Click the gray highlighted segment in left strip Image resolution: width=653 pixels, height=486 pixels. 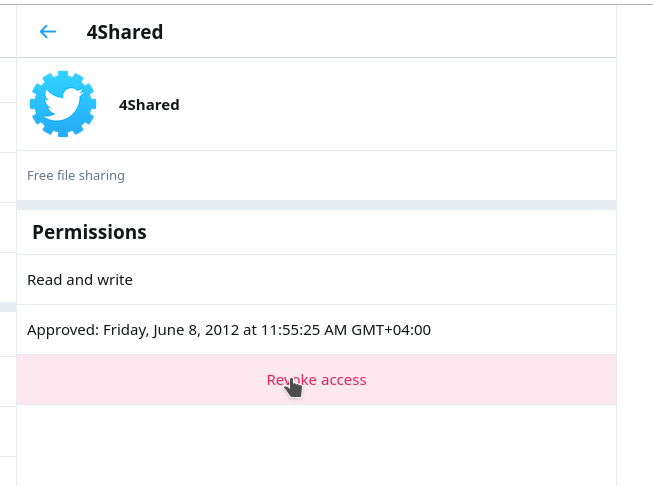pyautogui.click(x=8, y=307)
